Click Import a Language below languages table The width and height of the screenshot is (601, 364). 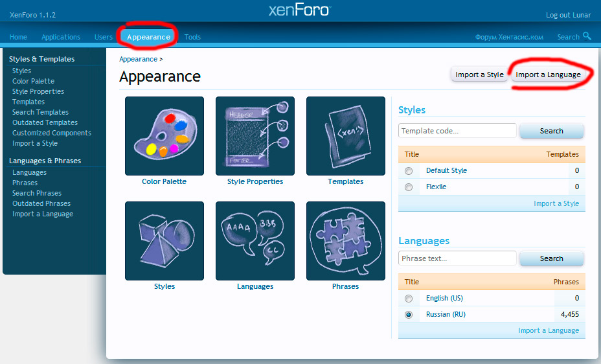point(549,331)
